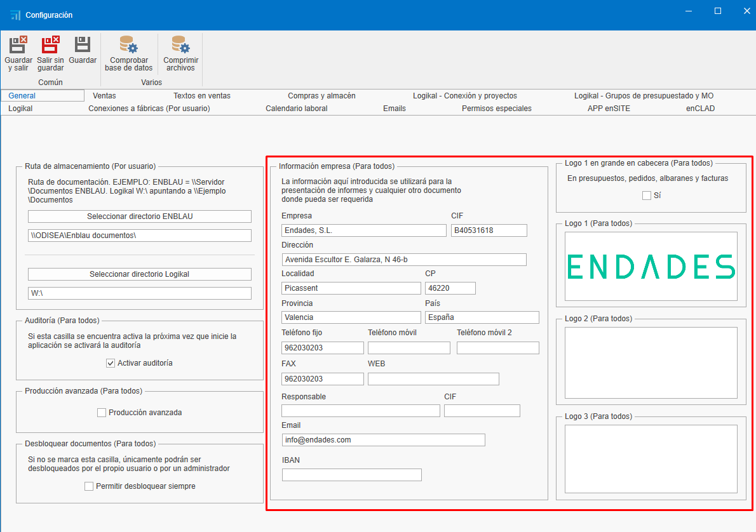Switch to Textos en ventas tab
756x532 pixels.
tap(202, 96)
